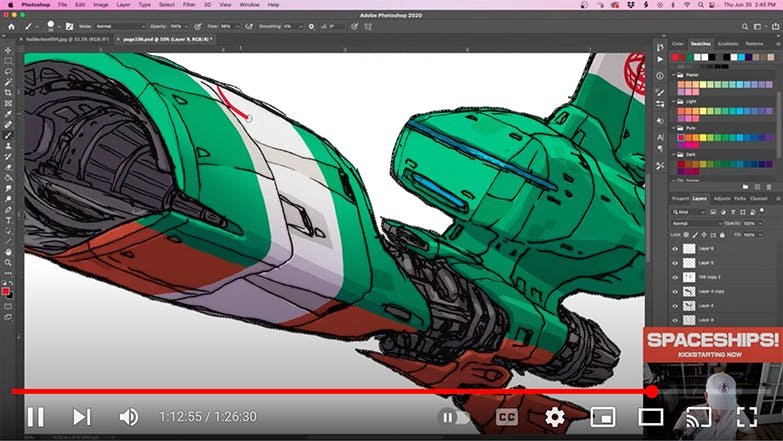
Task: Toggle visibility of Layer 8
Action: [x=675, y=320]
